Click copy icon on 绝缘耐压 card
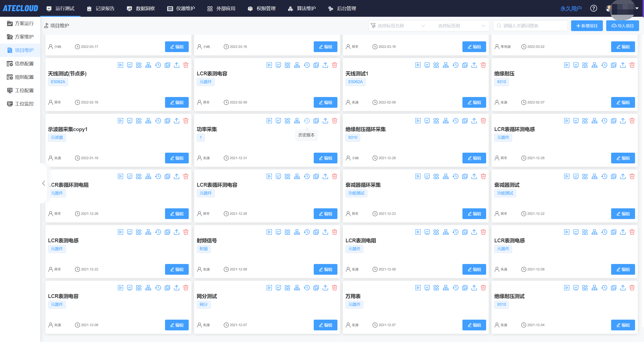The width and height of the screenshot is (644, 342). (613, 65)
